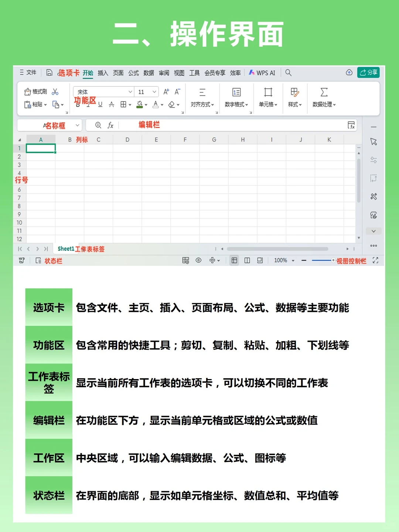
Task: Open the Member Exclusive (会员专享) tab
Action: point(215,73)
